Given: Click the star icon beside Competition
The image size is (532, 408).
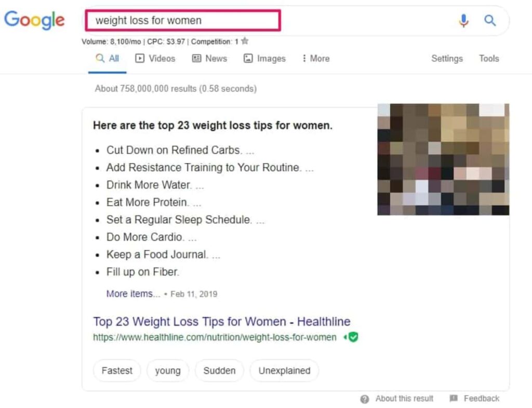Looking at the screenshot, I should [x=245, y=42].
